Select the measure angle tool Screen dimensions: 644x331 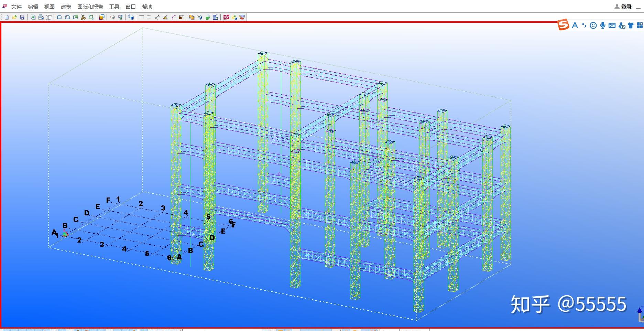click(165, 17)
